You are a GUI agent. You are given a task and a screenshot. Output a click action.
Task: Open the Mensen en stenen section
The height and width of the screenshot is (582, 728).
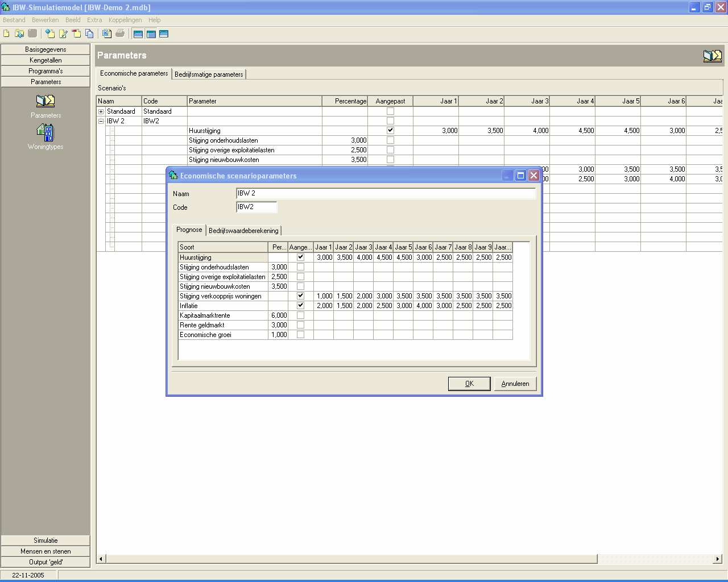point(45,551)
